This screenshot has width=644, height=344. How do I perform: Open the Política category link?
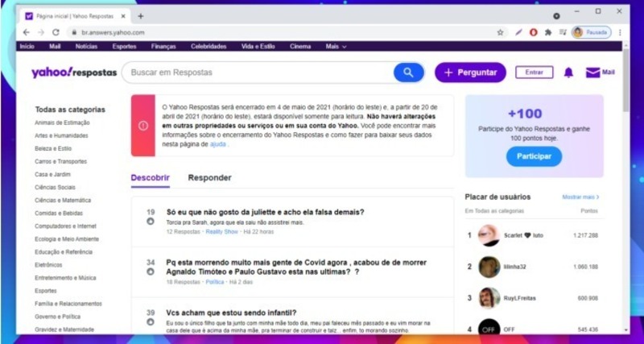click(x=215, y=282)
